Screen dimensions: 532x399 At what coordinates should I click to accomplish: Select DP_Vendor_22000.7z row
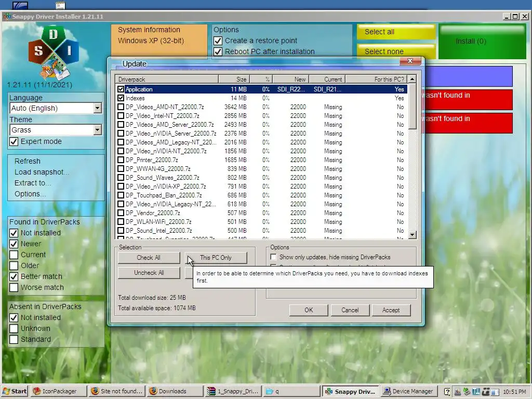(x=261, y=212)
